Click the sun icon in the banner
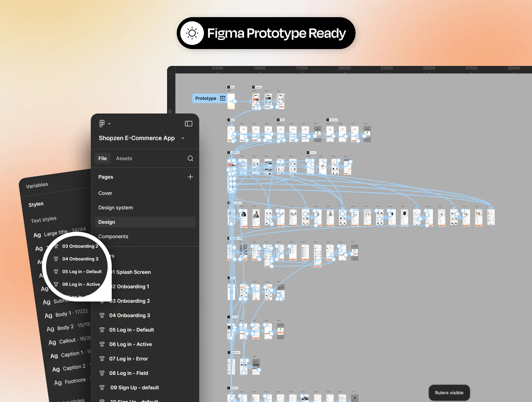The image size is (532, 402). pyautogui.click(x=192, y=33)
